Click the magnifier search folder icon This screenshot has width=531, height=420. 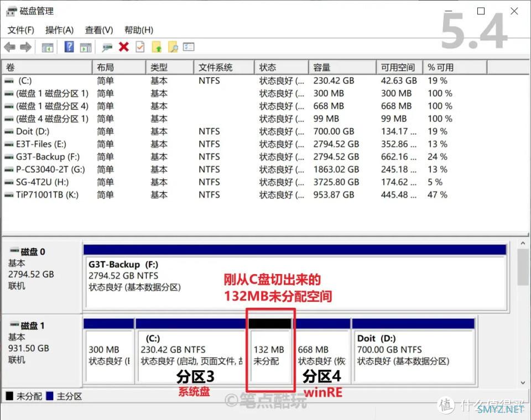[173, 48]
